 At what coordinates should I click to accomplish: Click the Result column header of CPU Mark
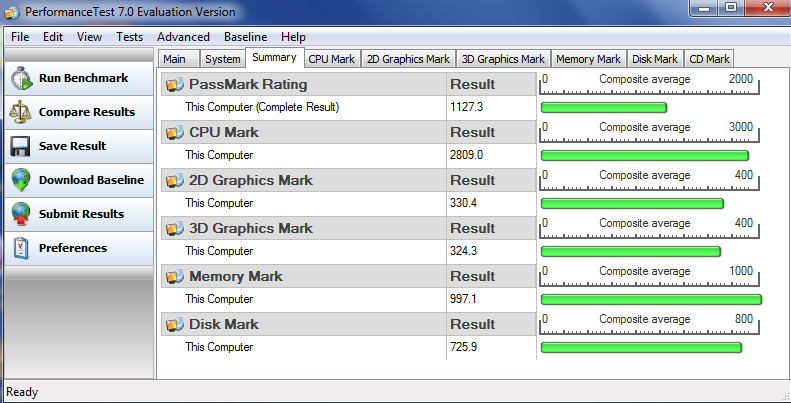[x=491, y=132]
